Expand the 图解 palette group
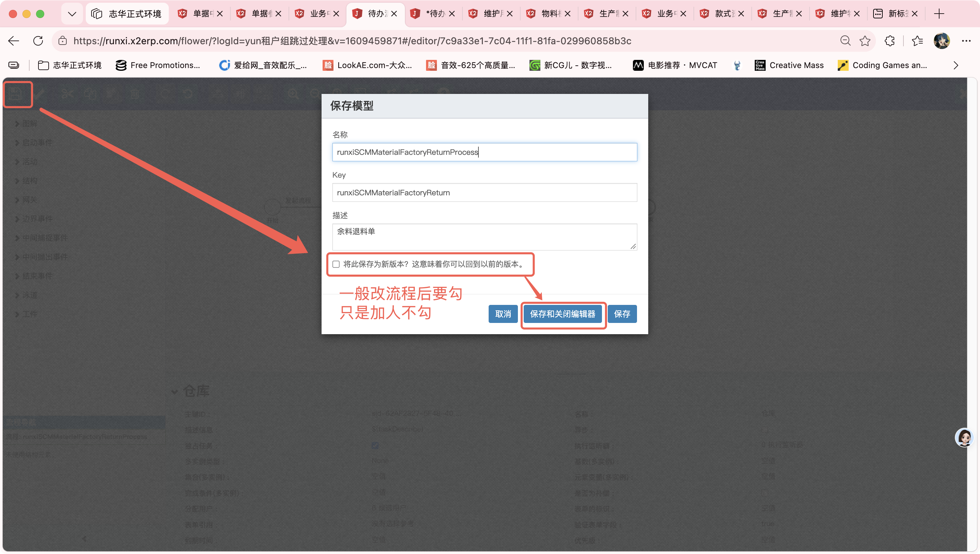 pos(26,123)
